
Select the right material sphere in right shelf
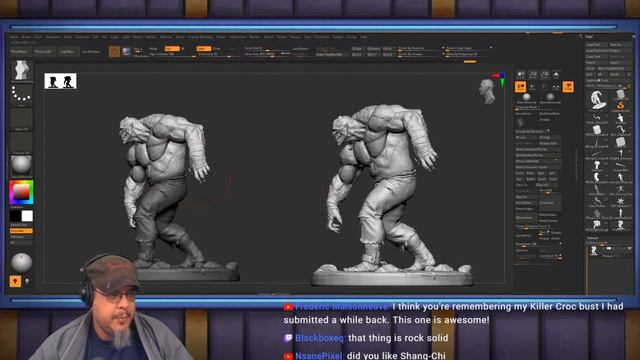coord(550,98)
